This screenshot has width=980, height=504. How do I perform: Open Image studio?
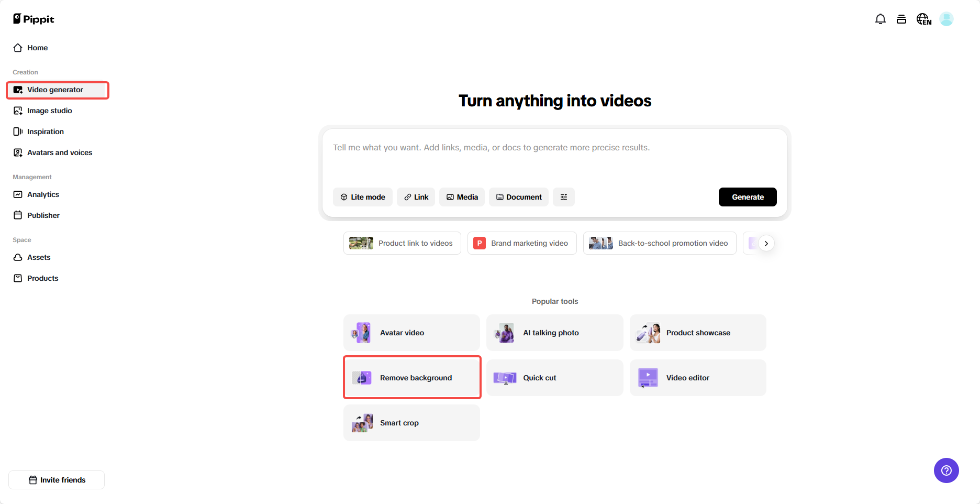click(57, 111)
